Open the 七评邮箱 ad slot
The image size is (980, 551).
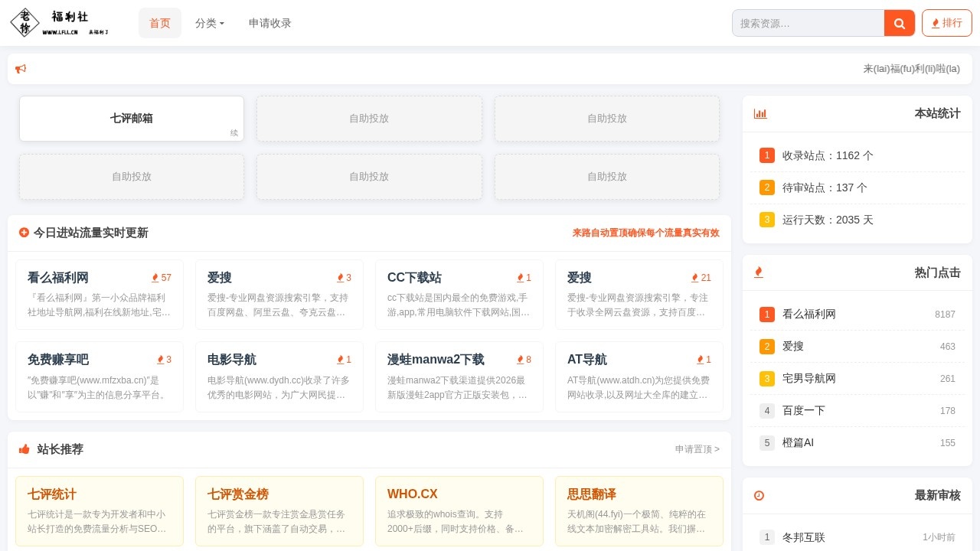coord(132,119)
